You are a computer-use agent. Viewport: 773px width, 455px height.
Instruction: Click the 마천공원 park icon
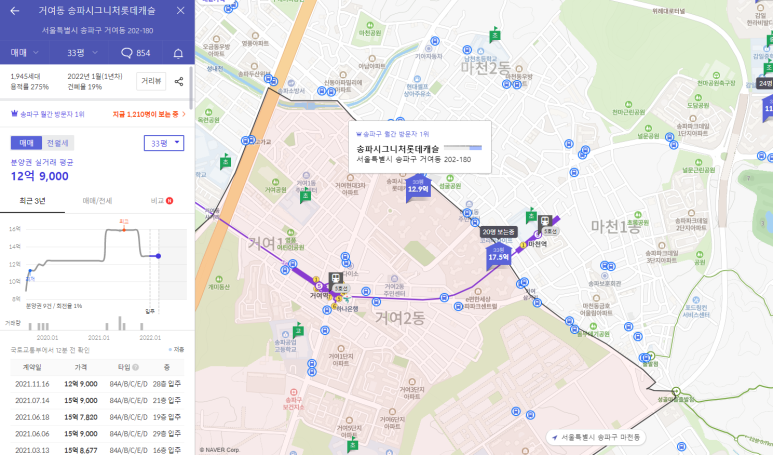[370, 25]
